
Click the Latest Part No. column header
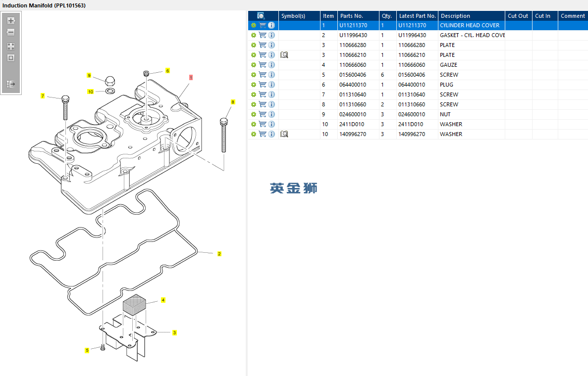417,16
